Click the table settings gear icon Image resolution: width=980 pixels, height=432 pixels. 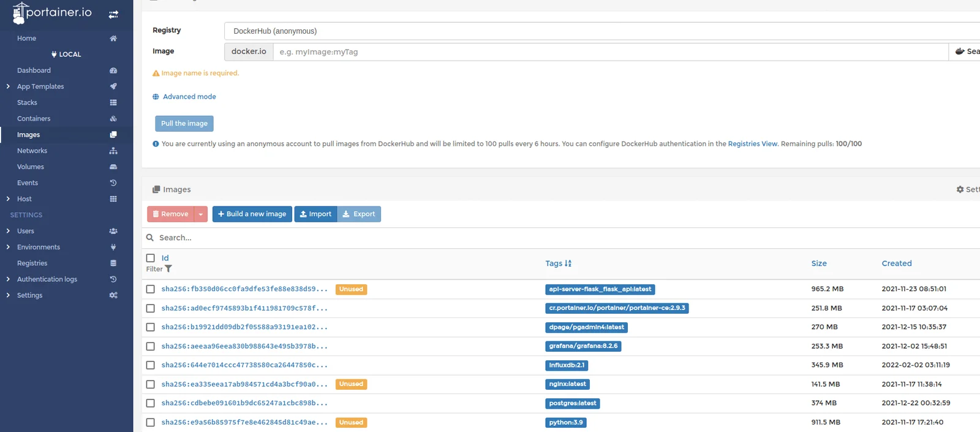pyautogui.click(x=960, y=189)
